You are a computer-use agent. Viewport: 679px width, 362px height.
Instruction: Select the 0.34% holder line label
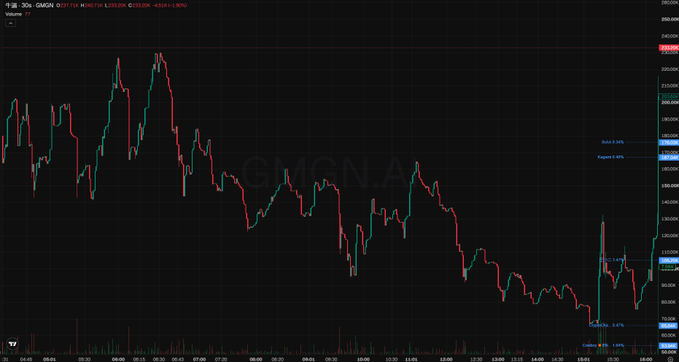click(613, 142)
